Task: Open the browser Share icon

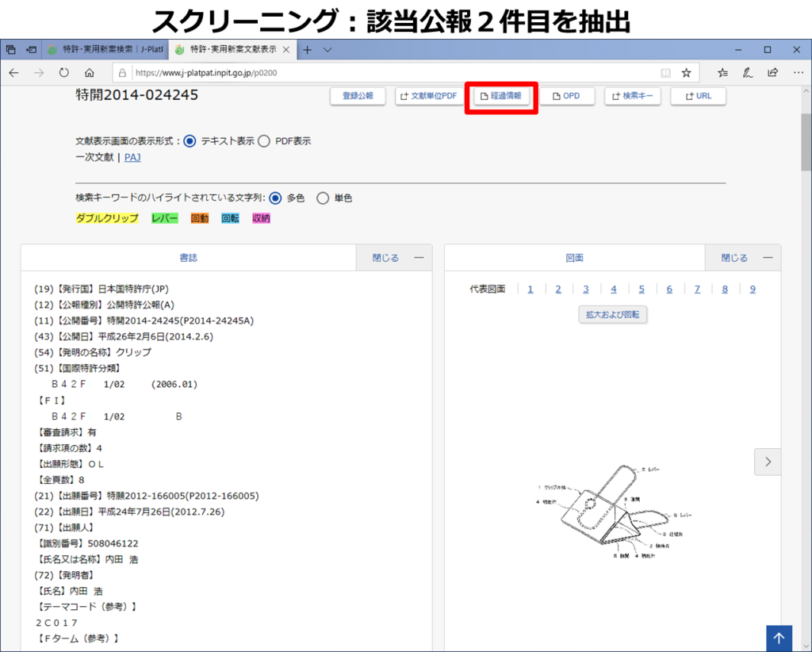Action: pos(772,72)
